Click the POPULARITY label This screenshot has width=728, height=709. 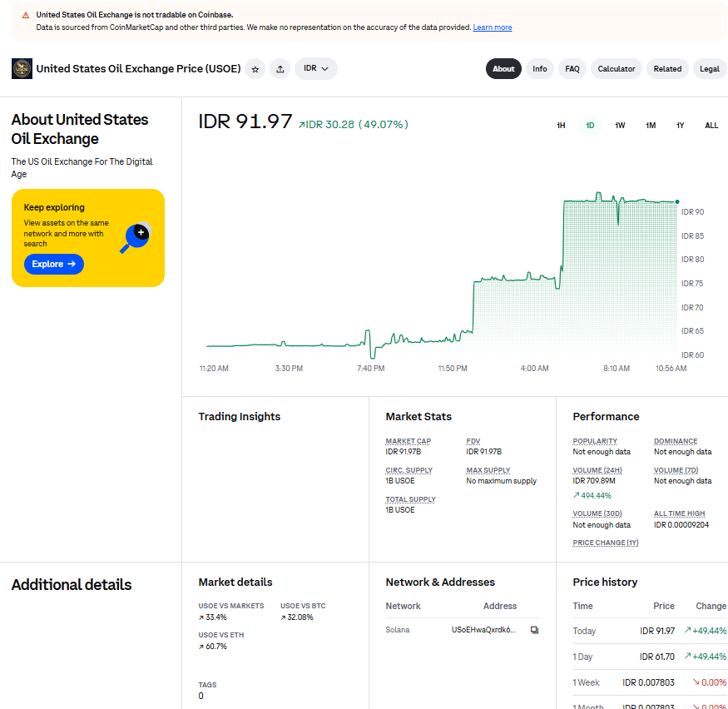595,441
